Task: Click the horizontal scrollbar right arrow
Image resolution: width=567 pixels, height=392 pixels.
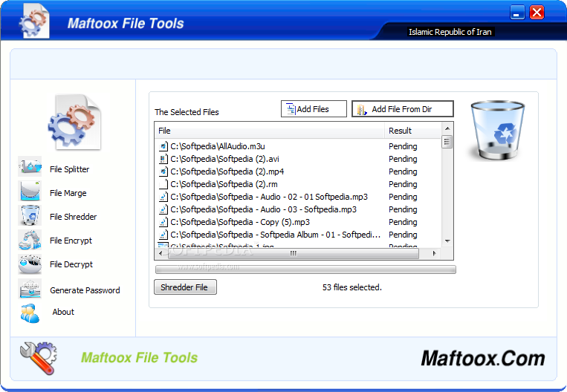Action: pyautogui.click(x=434, y=254)
